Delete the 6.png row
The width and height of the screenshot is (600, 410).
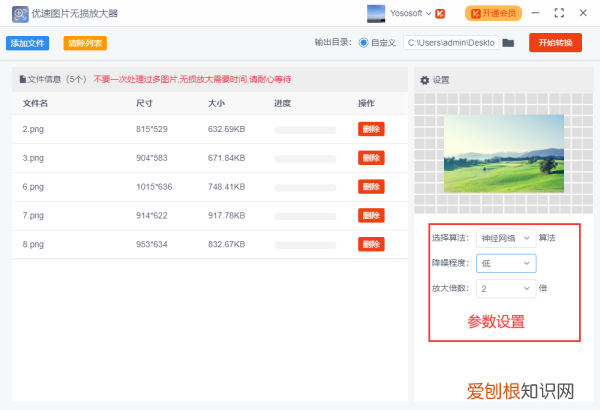click(371, 186)
